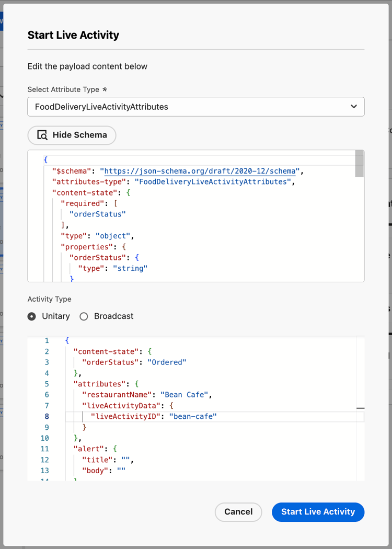This screenshot has width=392, height=549.
Task: Click the "$schema" key in schema viewer
Action: click(x=72, y=171)
